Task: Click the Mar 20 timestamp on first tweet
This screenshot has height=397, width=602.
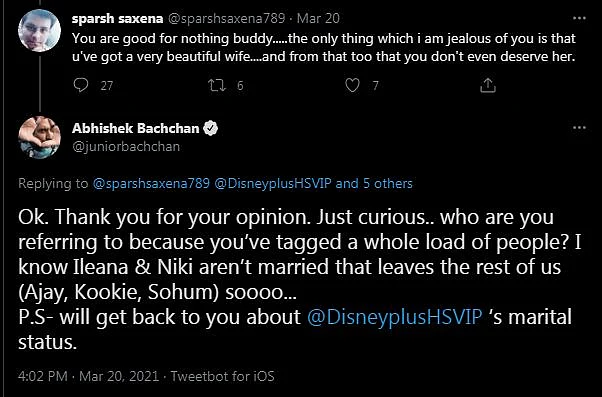Action: (318, 18)
